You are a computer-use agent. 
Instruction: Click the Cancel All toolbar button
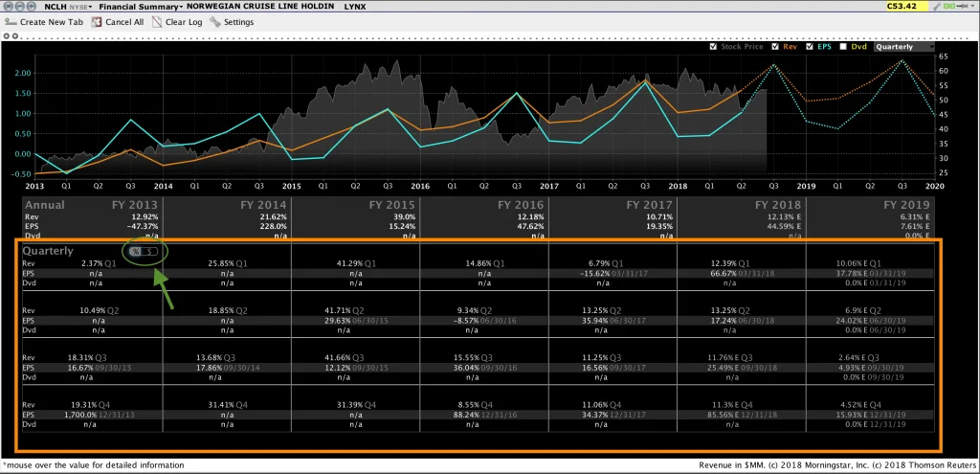[x=118, y=22]
